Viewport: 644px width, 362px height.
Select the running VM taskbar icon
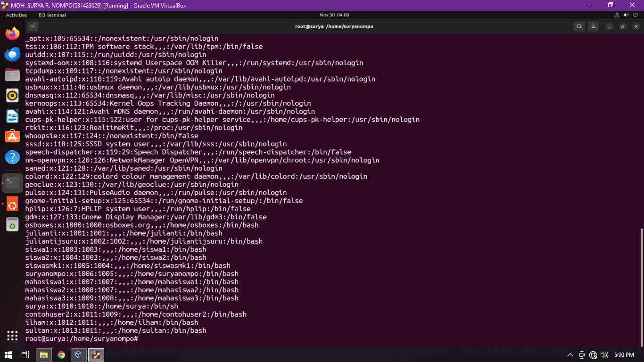96,355
